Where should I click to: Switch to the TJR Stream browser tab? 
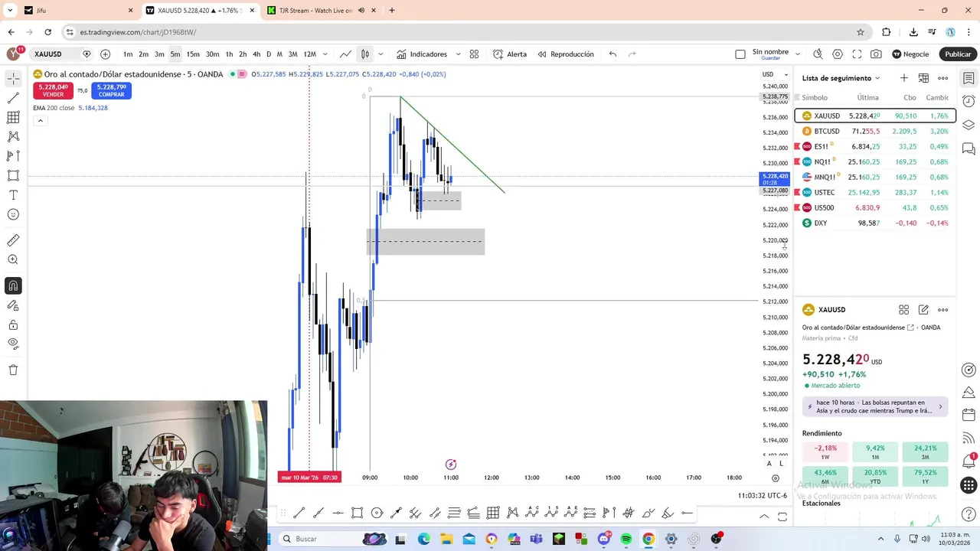(315, 11)
